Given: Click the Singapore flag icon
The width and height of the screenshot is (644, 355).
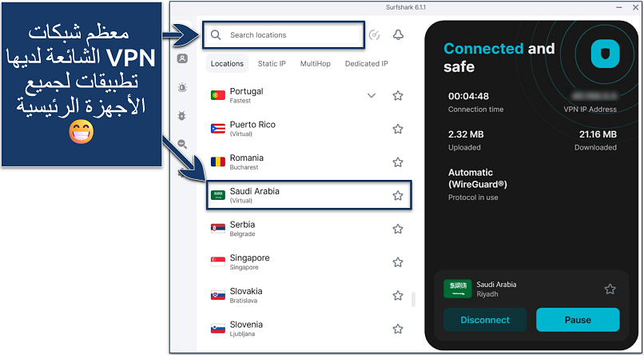Looking at the screenshot, I should pos(217,261).
